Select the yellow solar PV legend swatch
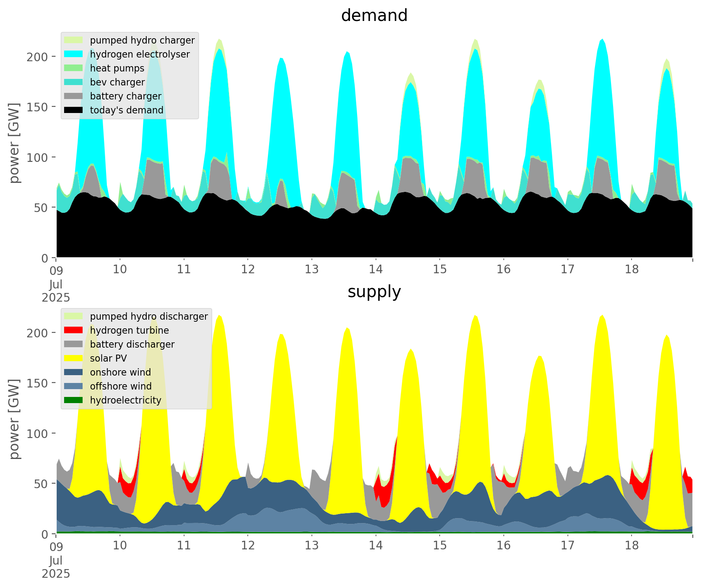Viewport: 701px width, 588px height. click(x=74, y=358)
